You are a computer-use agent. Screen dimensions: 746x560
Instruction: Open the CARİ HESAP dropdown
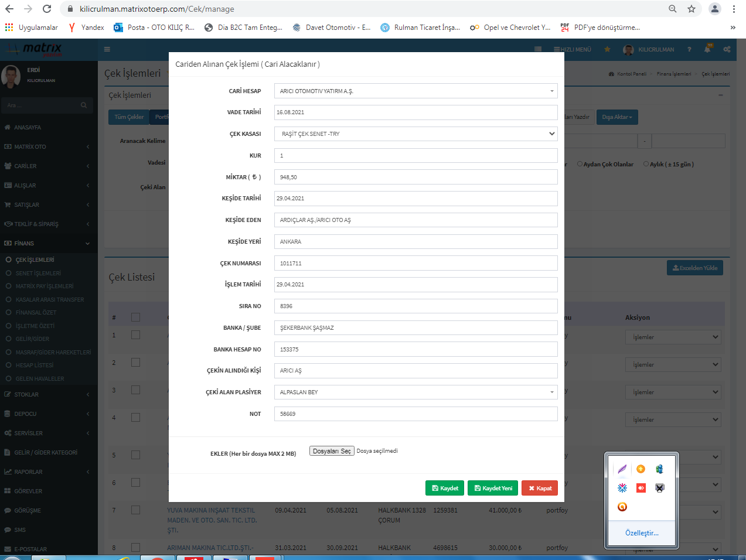[415, 91]
